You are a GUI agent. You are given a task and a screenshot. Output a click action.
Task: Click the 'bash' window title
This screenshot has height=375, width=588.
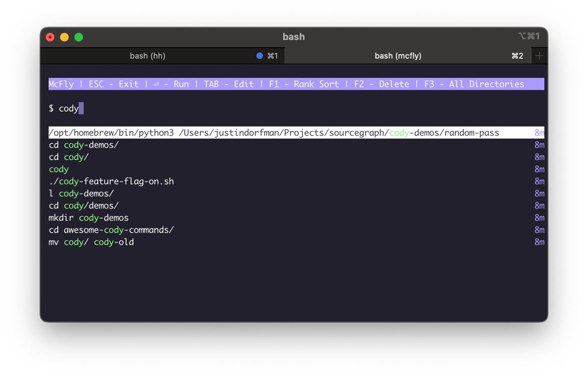[x=294, y=37]
